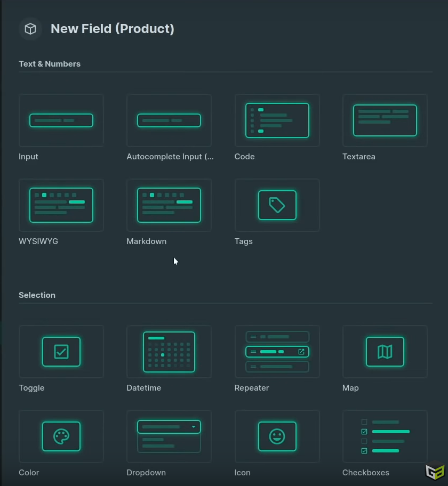Select the Toggle field type icon
Screen dimensions: 448x486
click(x=61, y=352)
